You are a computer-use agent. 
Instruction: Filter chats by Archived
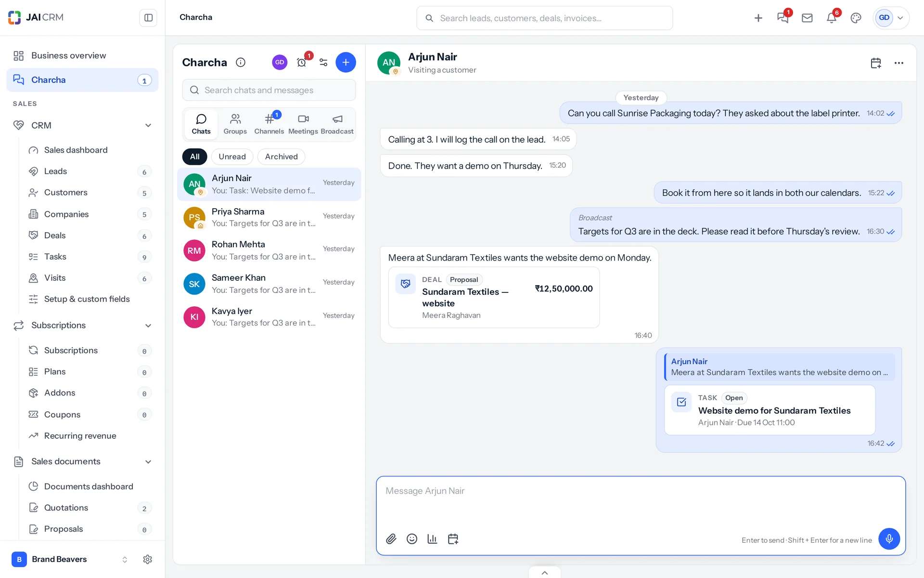(282, 157)
